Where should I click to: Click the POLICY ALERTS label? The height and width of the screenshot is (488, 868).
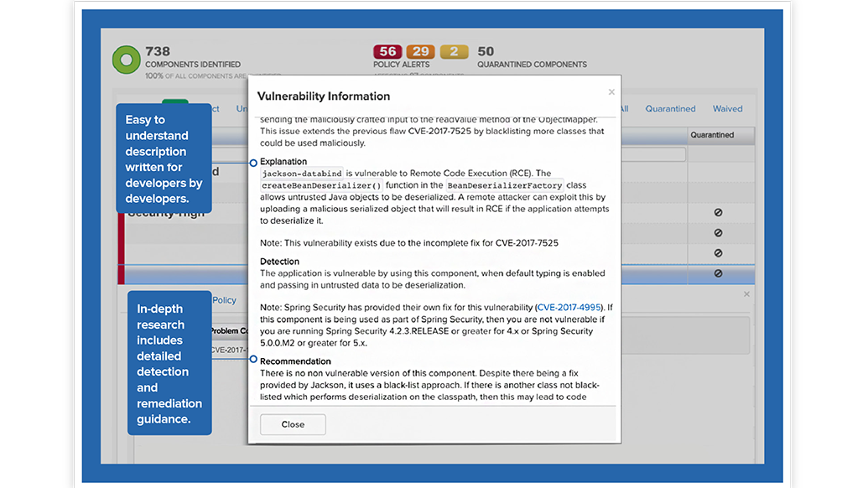pos(402,65)
